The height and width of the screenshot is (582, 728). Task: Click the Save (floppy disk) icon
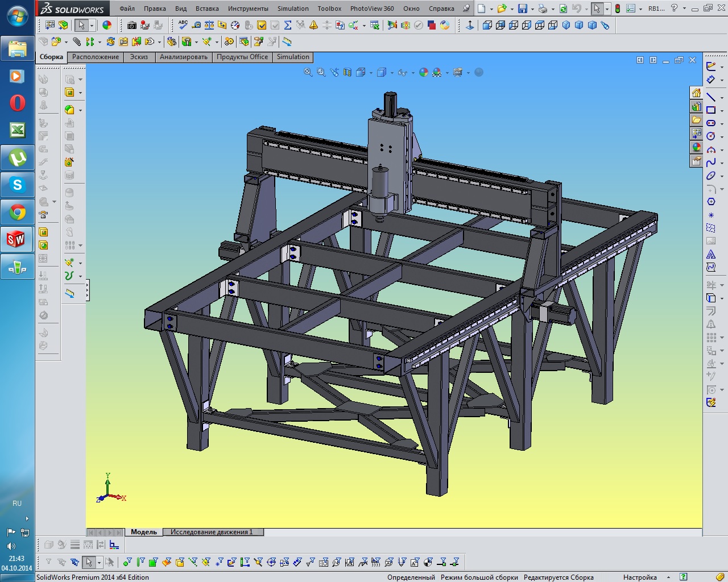[x=522, y=9]
